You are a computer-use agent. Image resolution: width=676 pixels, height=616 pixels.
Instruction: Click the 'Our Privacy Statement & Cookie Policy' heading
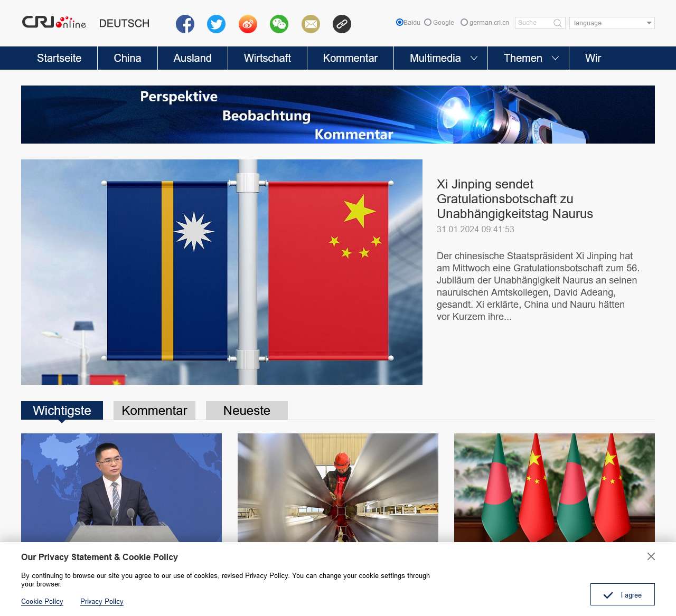click(x=99, y=557)
